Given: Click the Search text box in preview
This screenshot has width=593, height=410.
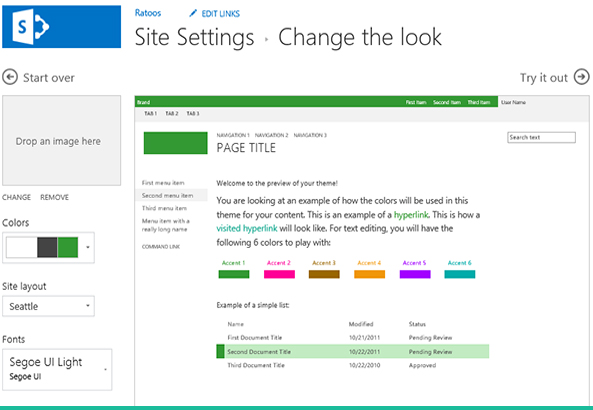Looking at the screenshot, I should tap(541, 137).
